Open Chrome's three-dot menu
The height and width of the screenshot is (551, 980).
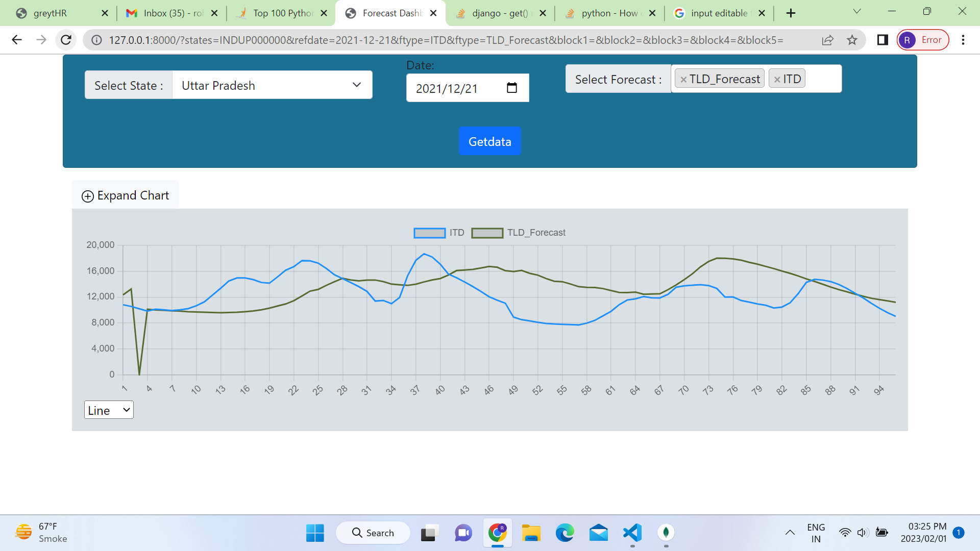tap(964, 40)
